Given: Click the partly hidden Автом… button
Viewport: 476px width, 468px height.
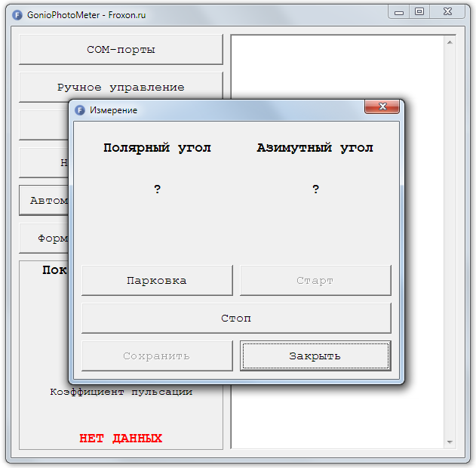Looking at the screenshot, I should (44, 200).
